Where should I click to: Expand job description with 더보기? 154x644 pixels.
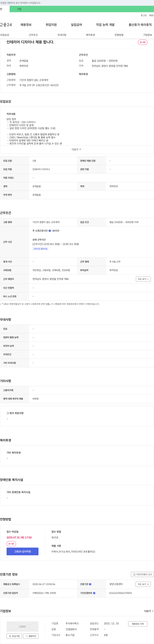pos(77,149)
